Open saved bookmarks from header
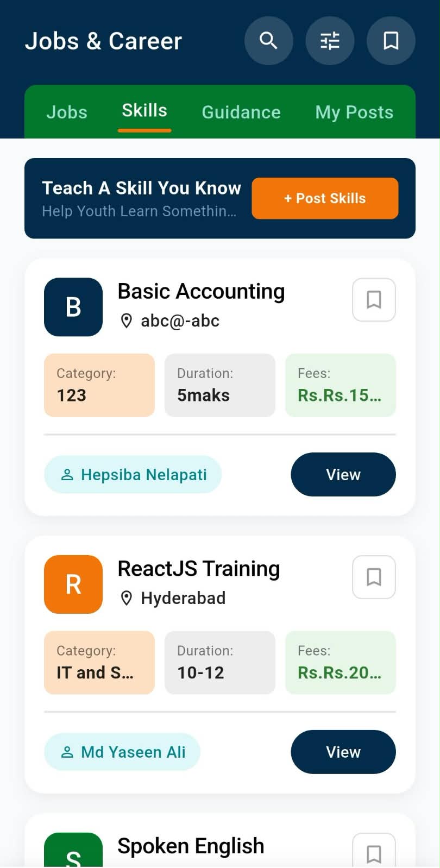The width and height of the screenshot is (440, 868). coord(391,41)
